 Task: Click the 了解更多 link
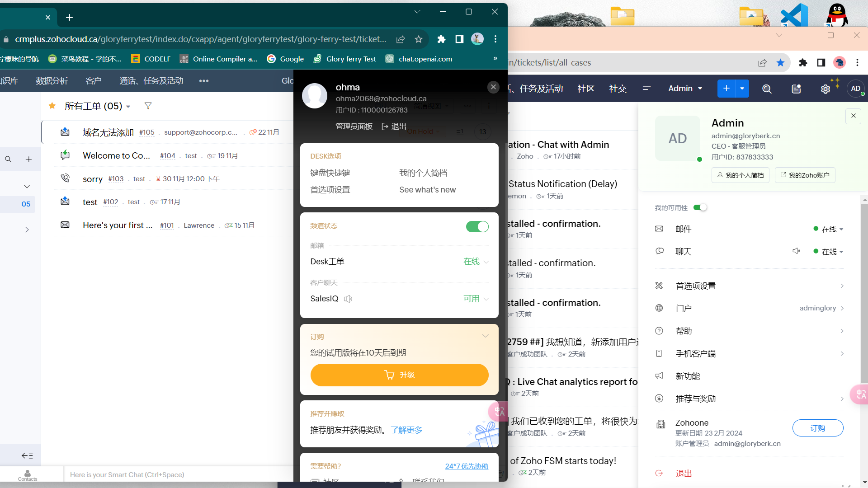(406, 430)
